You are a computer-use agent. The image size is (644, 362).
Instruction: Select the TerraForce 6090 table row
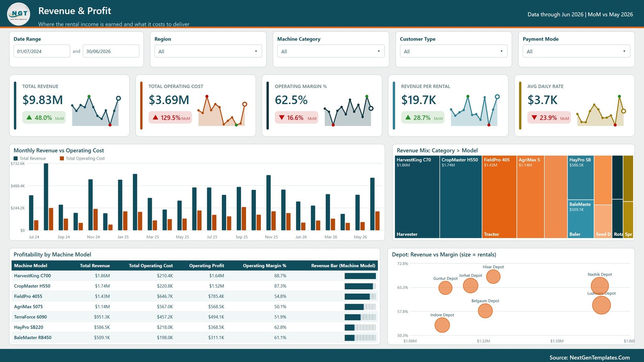point(195,317)
